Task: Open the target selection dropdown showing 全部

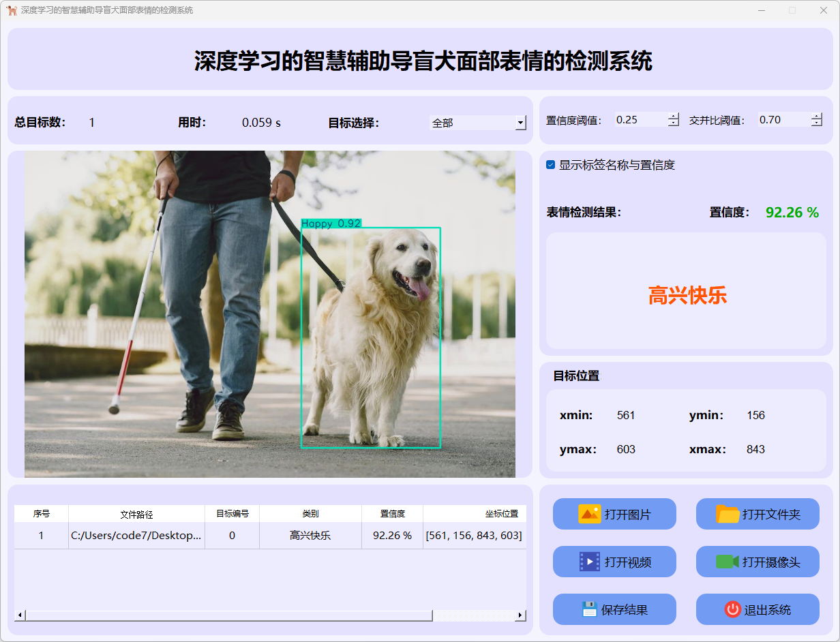Action: [521, 123]
